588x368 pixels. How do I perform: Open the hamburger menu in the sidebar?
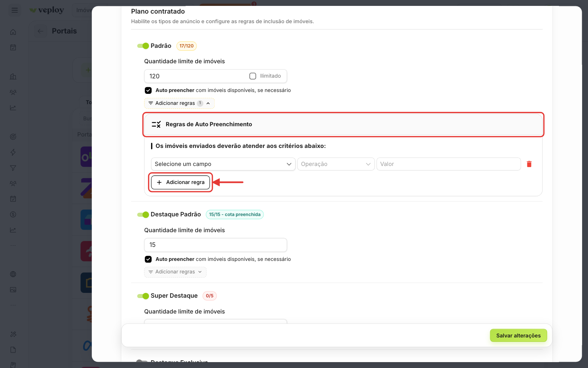pyautogui.click(x=15, y=10)
